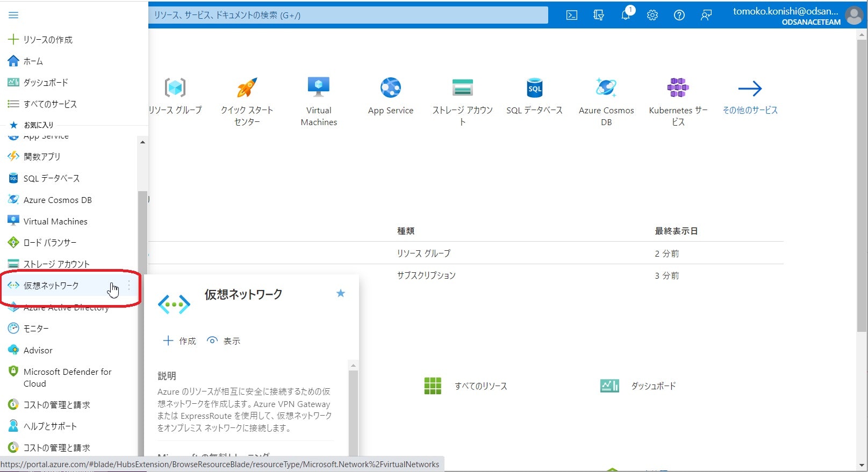Screen dimensions: 868x472
Task: Open リソース グループ service tile
Action: [175, 97]
